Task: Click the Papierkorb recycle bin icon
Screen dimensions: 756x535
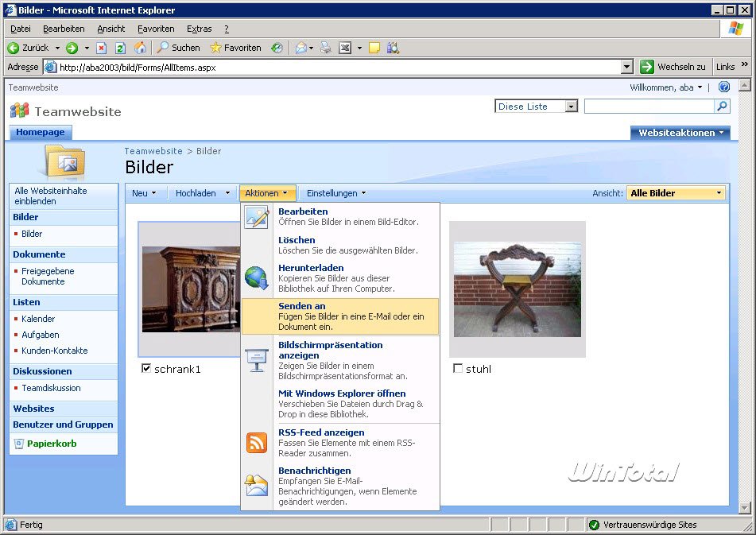Action: (19, 444)
